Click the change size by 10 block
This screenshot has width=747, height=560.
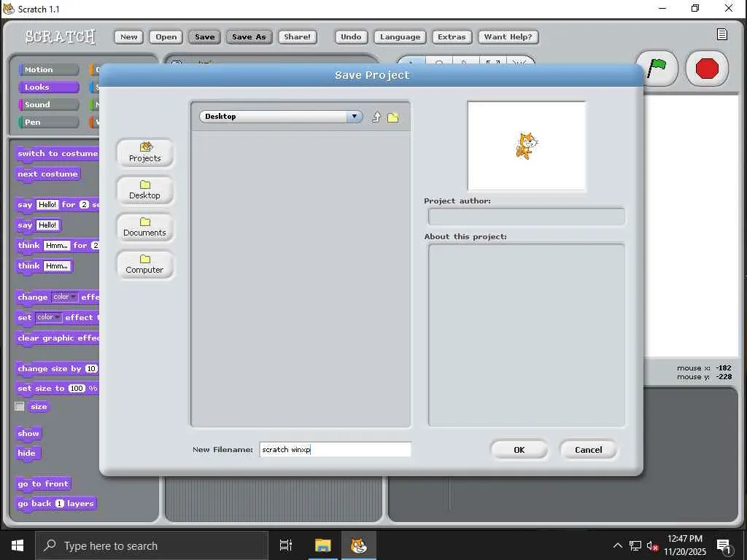[x=57, y=368]
